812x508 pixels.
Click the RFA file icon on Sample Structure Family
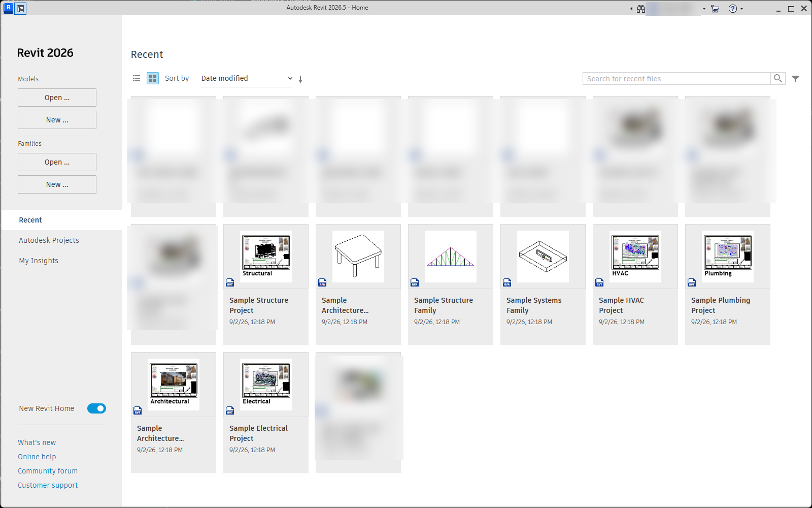(415, 282)
